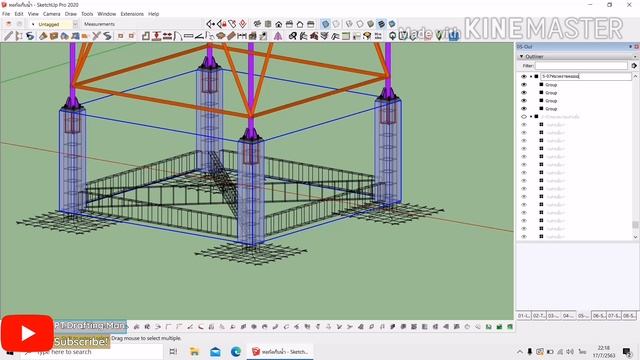Enable Shaded With Textures style

pos(381,24)
